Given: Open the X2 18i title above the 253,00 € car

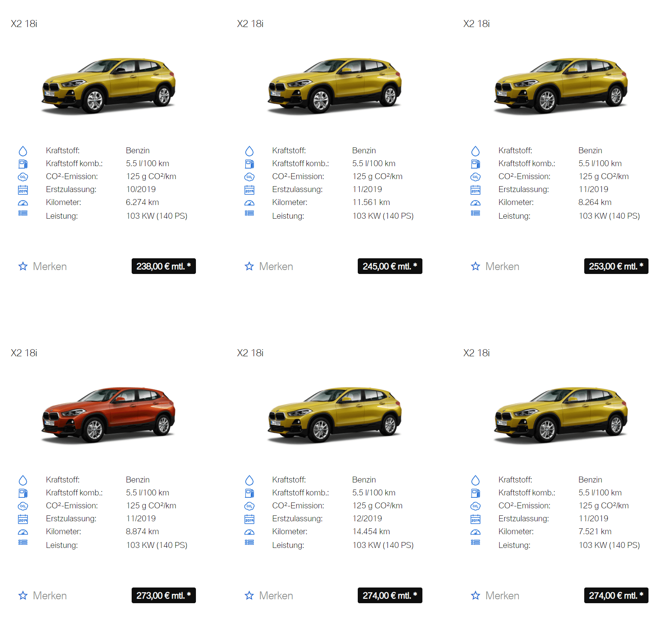Looking at the screenshot, I should (x=476, y=24).
